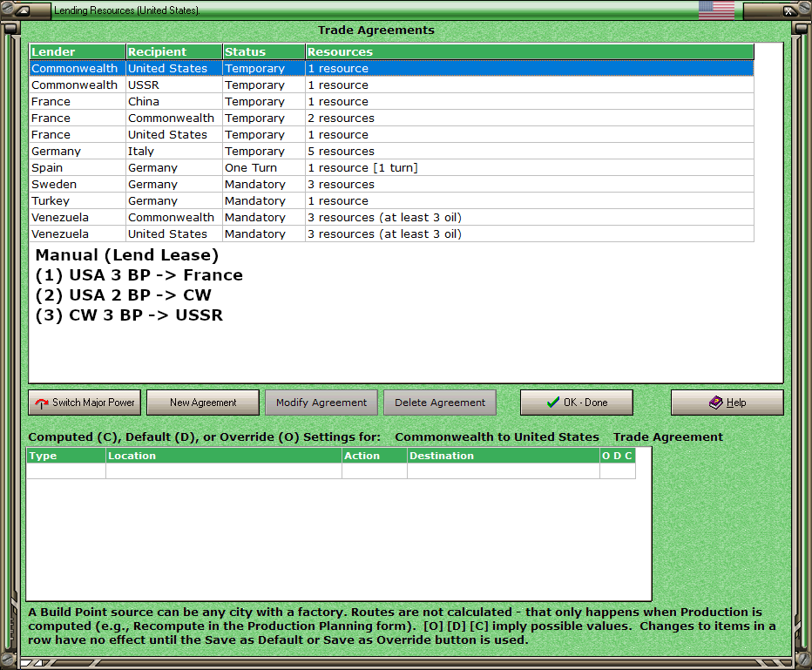Select France to United States agreement row

[391, 135]
